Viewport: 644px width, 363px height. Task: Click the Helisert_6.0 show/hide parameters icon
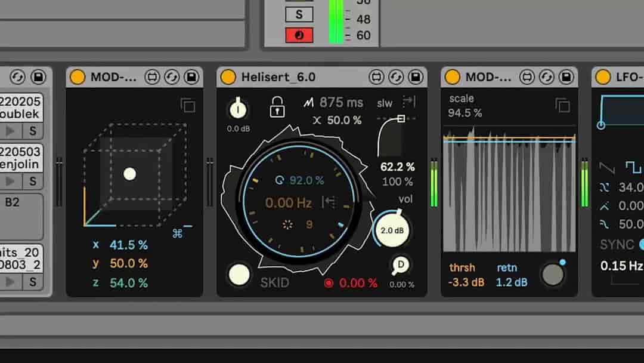(x=376, y=77)
